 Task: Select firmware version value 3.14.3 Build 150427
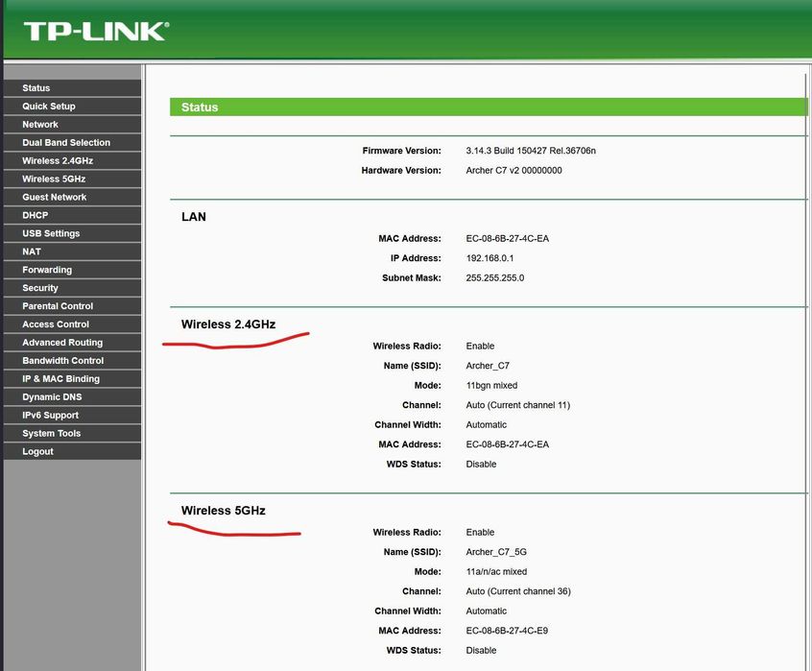tap(531, 151)
